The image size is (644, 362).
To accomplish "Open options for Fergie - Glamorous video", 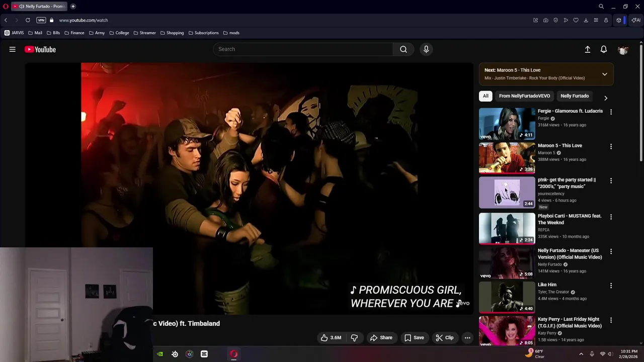I will tap(611, 112).
